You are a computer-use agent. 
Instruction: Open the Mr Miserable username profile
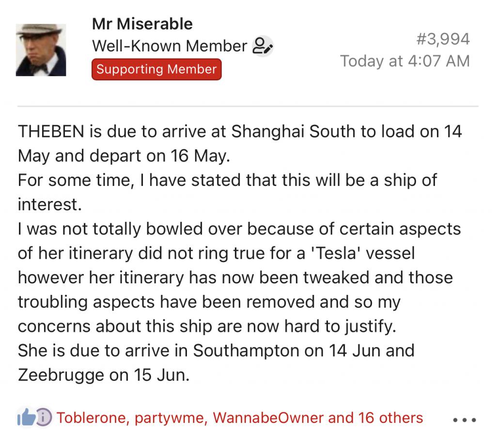[x=142, y=24]
